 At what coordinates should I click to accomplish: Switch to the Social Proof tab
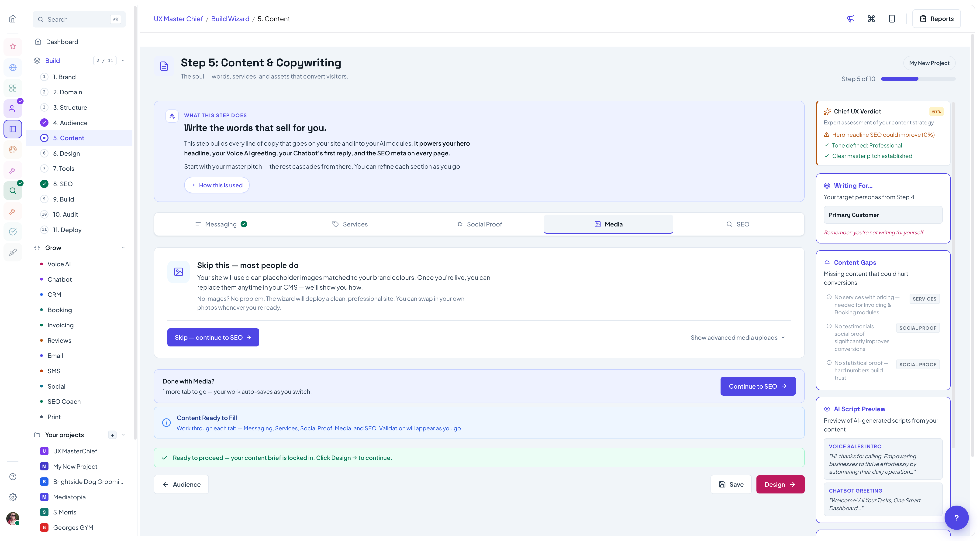click(479, 224)
